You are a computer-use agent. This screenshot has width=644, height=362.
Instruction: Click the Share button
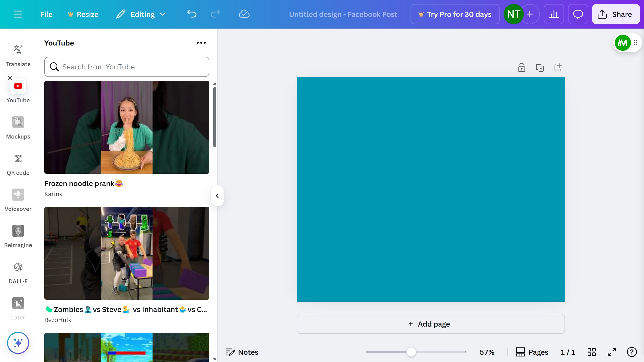(616, 14)
